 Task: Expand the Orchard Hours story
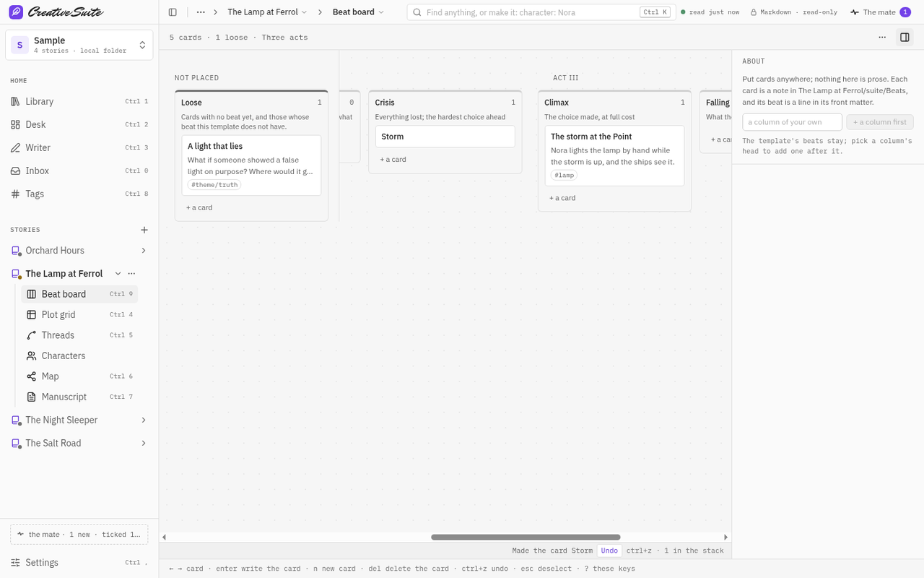point(144,251)
